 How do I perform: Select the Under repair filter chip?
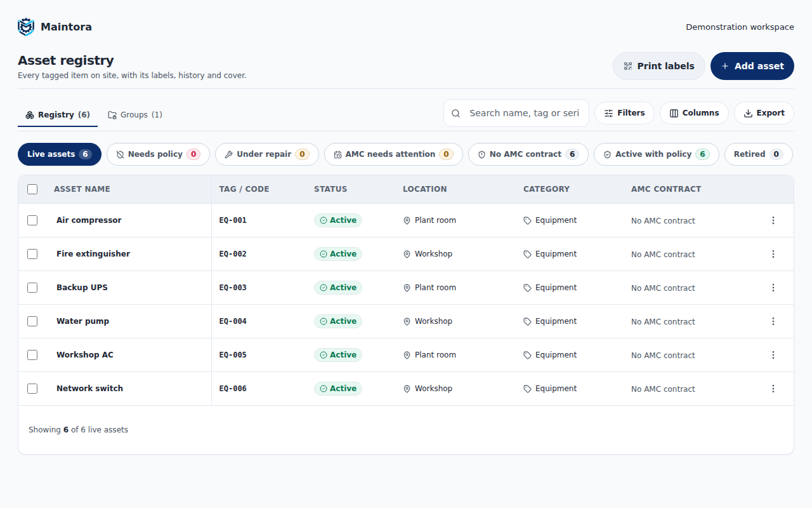(x=267, y=154)
